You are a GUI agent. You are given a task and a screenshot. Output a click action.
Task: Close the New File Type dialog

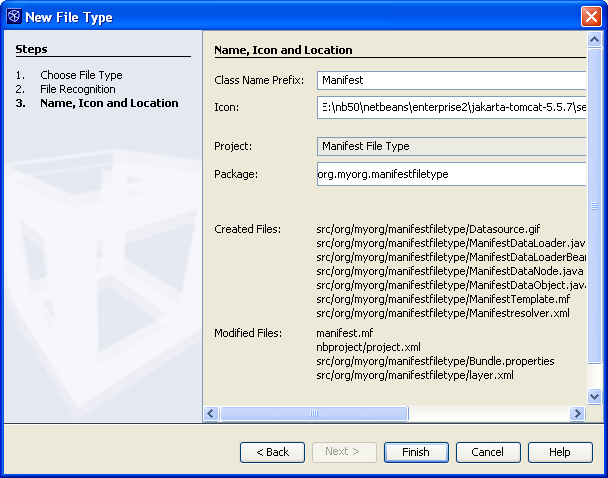point(590,17)
